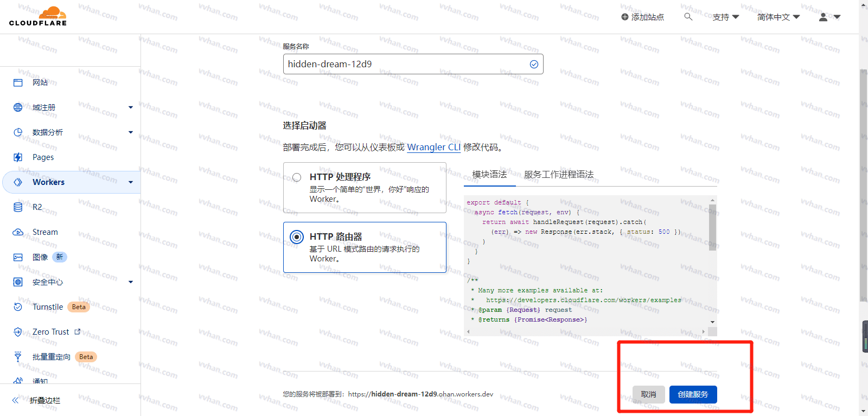Expand the 数据分析 submenu arrow
The width and height of the screenshot is (868, 416).
pos(131,132)
